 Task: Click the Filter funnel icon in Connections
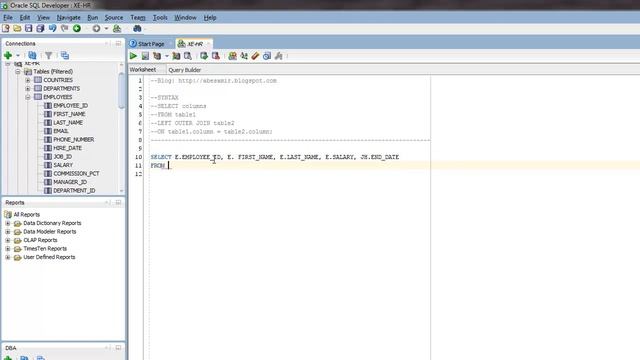click(x=48, y=56)
